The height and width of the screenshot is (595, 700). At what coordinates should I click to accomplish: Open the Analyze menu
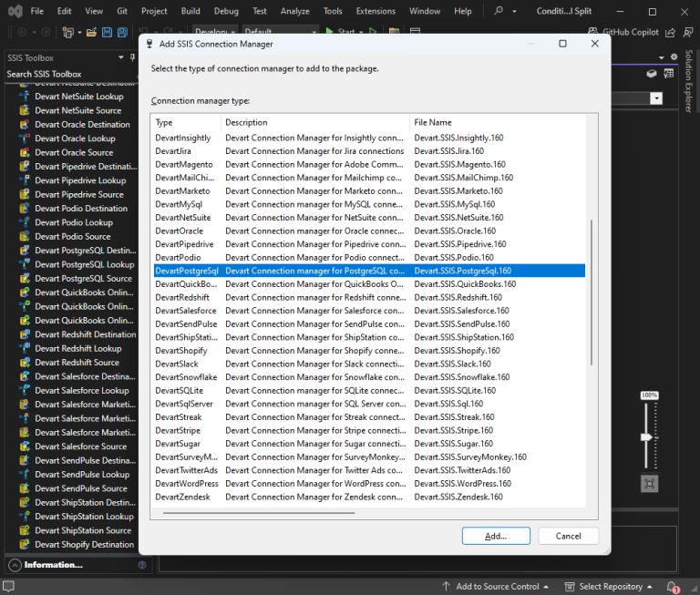click(294, 11)
